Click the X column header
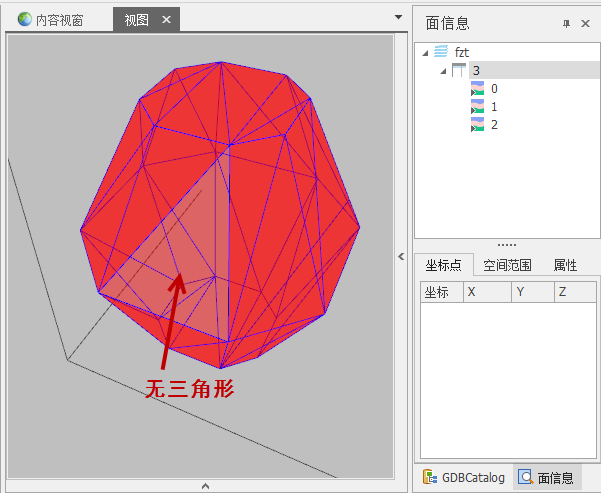 pyautogui.click(x=487, y=292)
